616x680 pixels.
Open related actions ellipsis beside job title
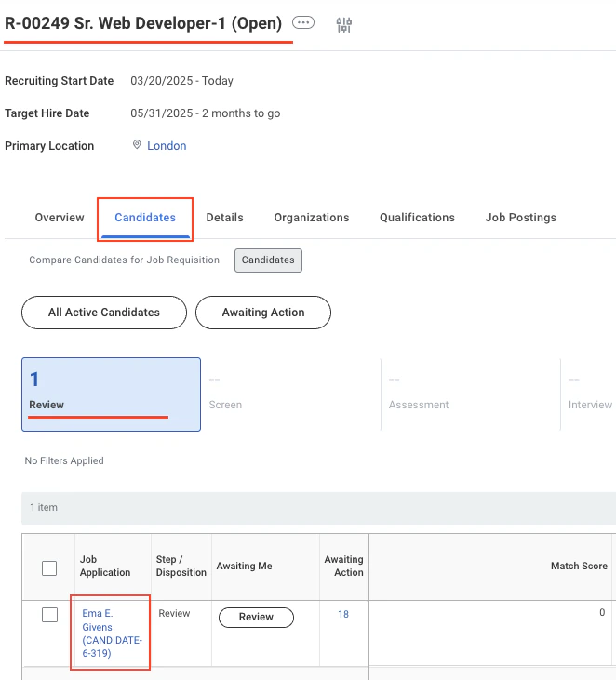pyautogui.click(x=302, y=22)
